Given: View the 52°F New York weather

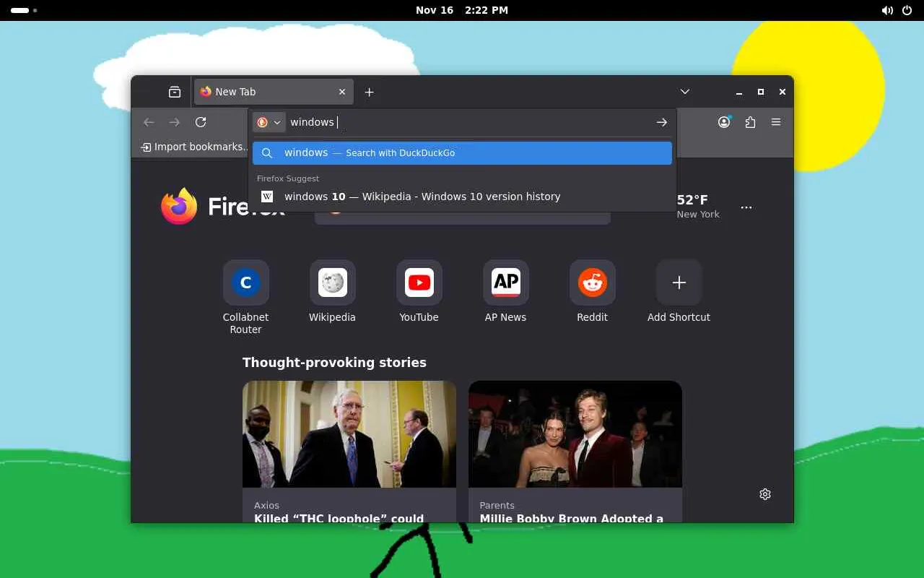Looking at the screenshot, I should (698, 206).
